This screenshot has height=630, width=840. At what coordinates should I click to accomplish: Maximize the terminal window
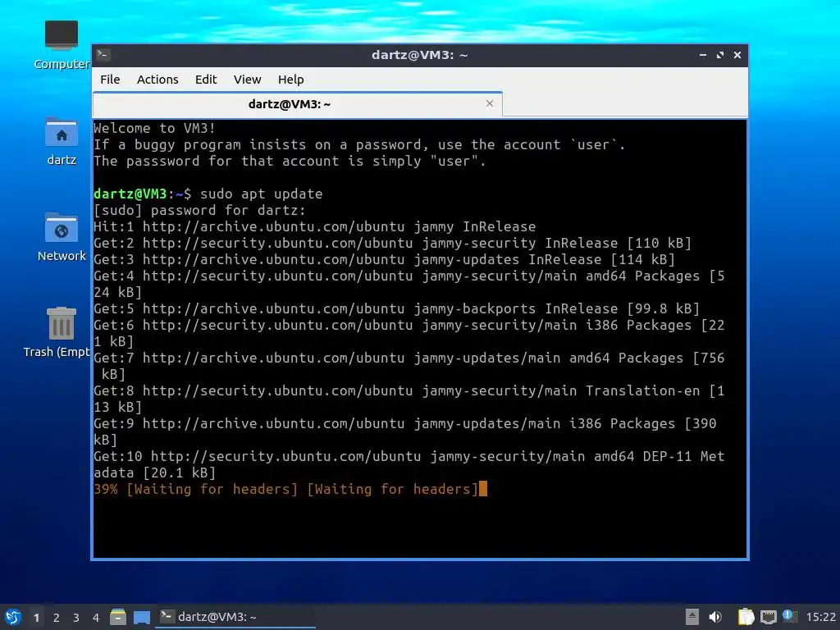(x=720, y=55)
